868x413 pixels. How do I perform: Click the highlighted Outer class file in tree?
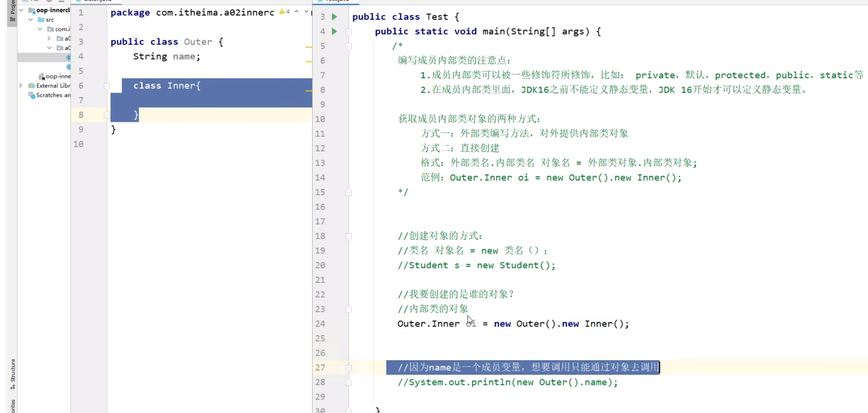click(68, 57)
